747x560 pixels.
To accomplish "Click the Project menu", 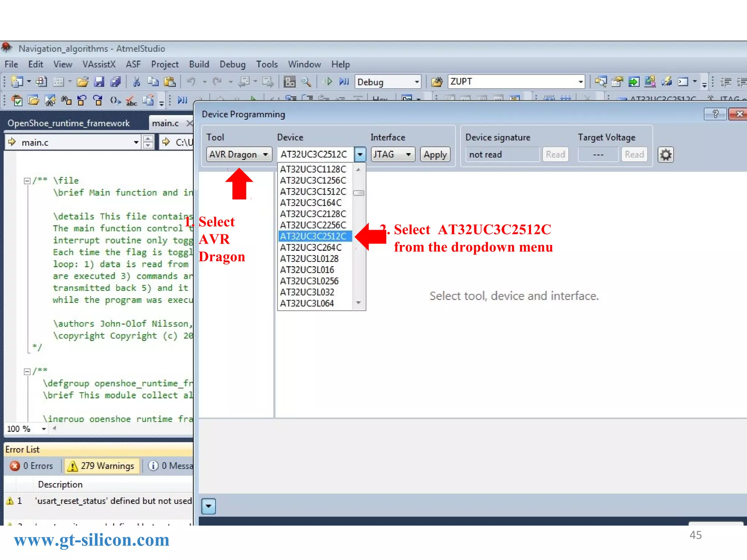I will (x=165, y=65).
